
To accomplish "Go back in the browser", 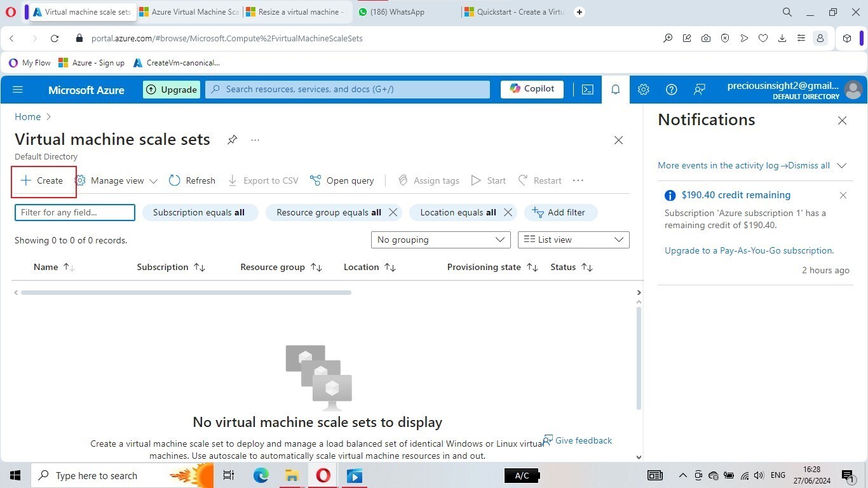I will [11, 38].
